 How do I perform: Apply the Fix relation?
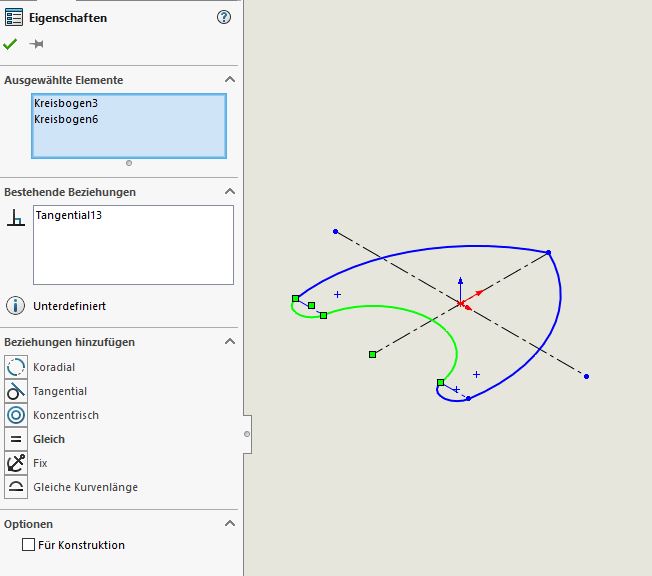tap(40, 463)
